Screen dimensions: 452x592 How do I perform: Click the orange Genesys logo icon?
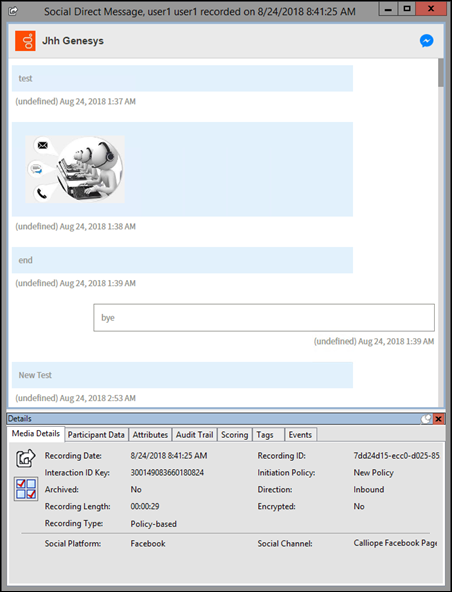25,41
